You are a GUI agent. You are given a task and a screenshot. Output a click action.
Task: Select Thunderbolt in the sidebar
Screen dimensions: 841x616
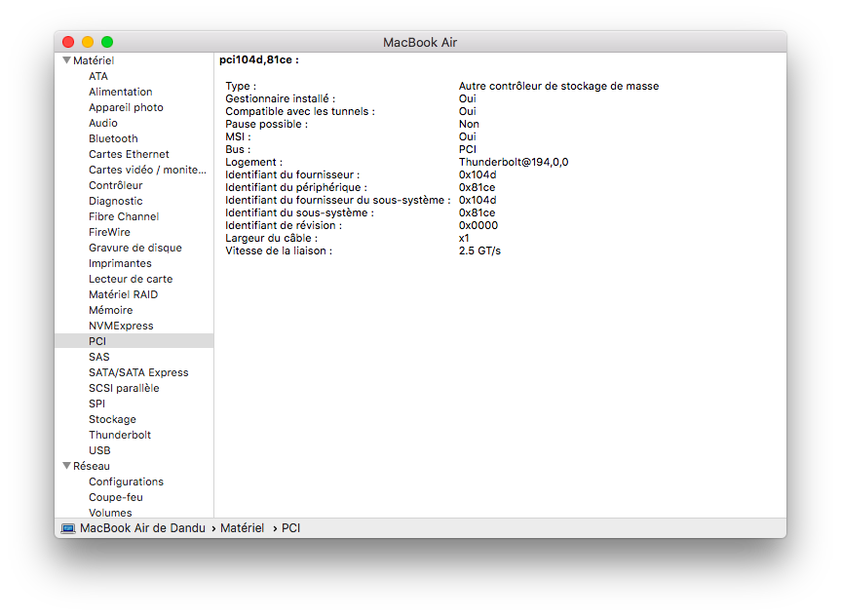click(120, 435)
